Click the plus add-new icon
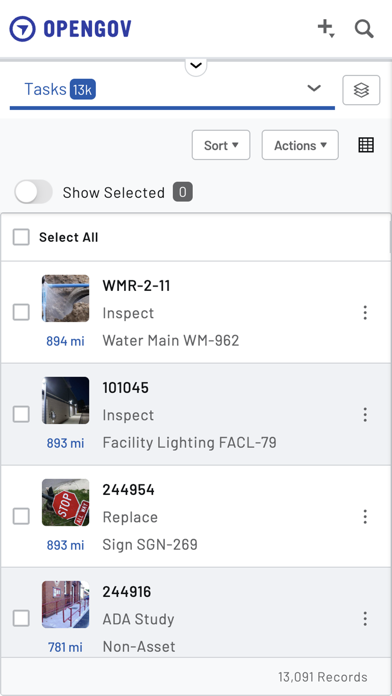This screenshot has width=392, height=696. (x=325, y=28)
